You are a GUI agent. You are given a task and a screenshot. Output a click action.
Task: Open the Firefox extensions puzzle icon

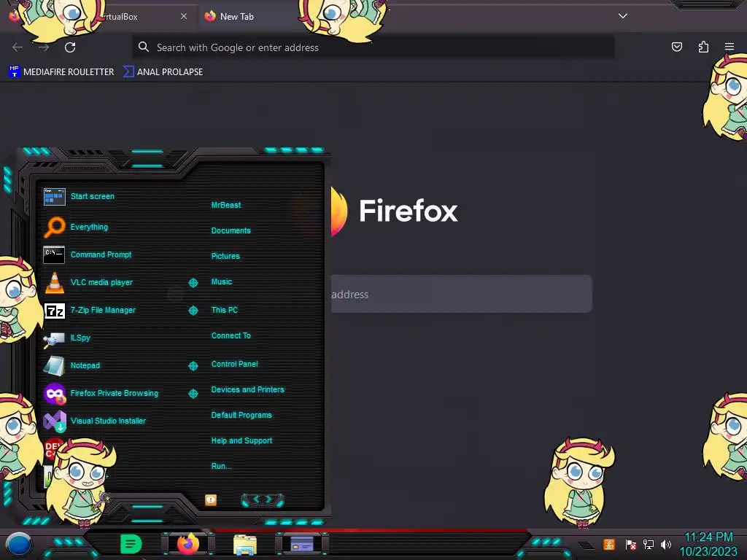[x=703, y=47]
